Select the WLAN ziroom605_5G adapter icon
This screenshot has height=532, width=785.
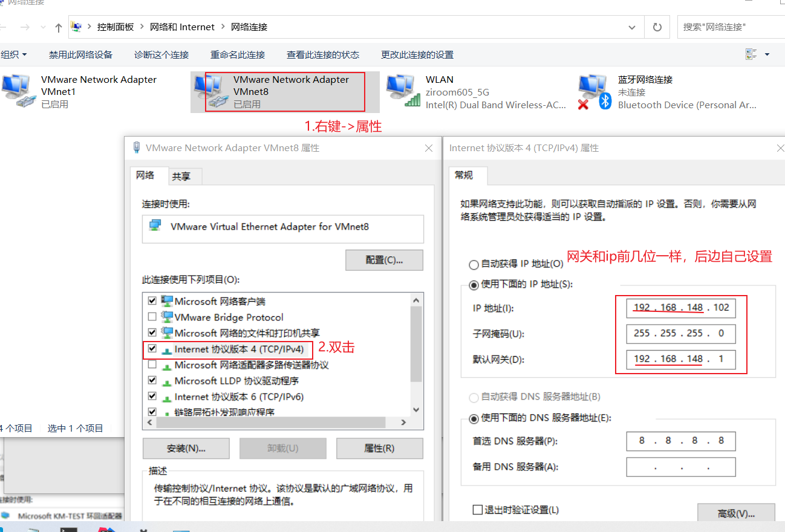pyautogui.click(x=403, y=91)
